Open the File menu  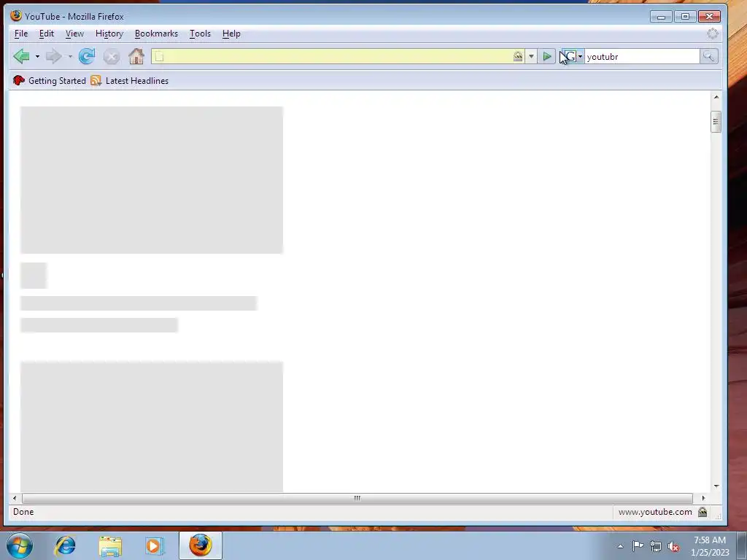21,34
